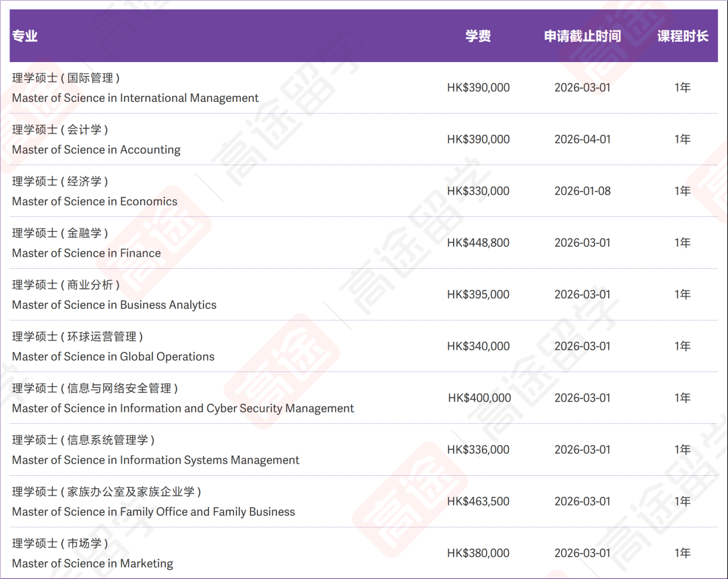Click the 1年 duration for Global Operations
728x579 pixels.
pos(682,346)
